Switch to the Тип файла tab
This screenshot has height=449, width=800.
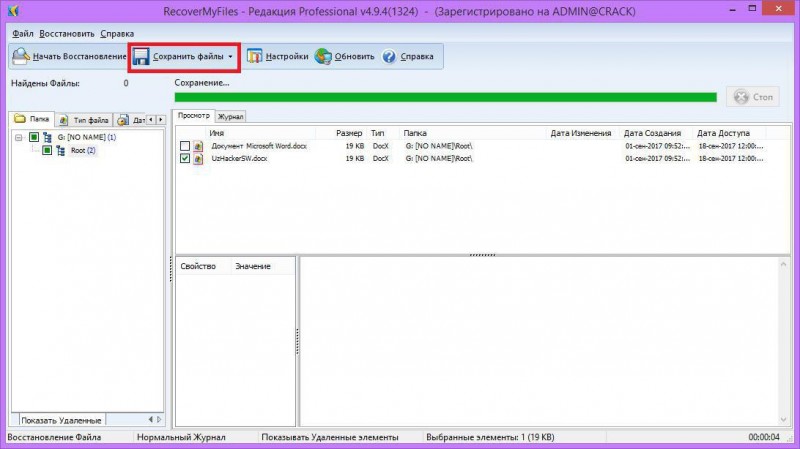(84, 120)
